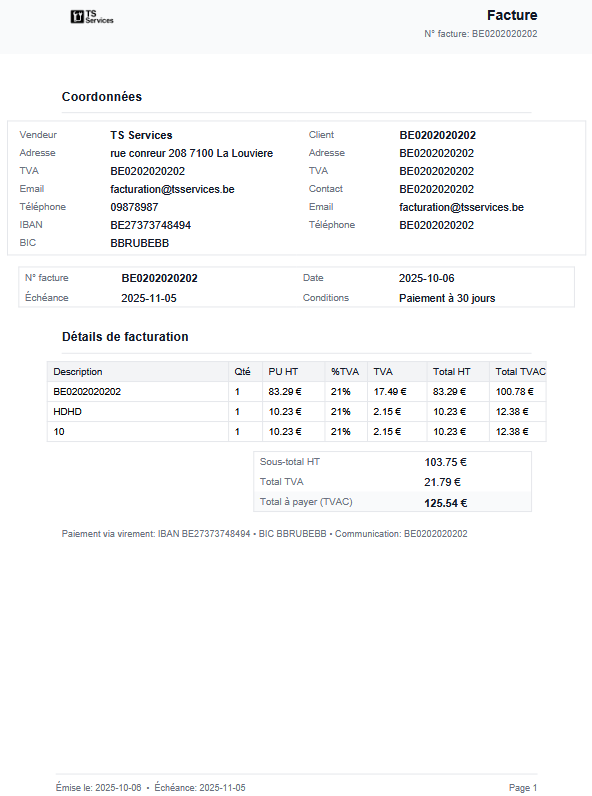Select the 'Total TVAC' column header
Image resolution: width=592 pixels, height=796 pixels.
click(520, 372)
